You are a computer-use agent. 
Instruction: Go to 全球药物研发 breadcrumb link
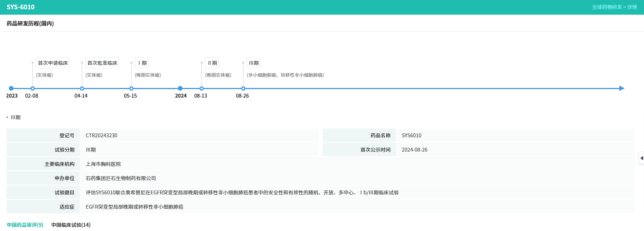coord(607,7)
